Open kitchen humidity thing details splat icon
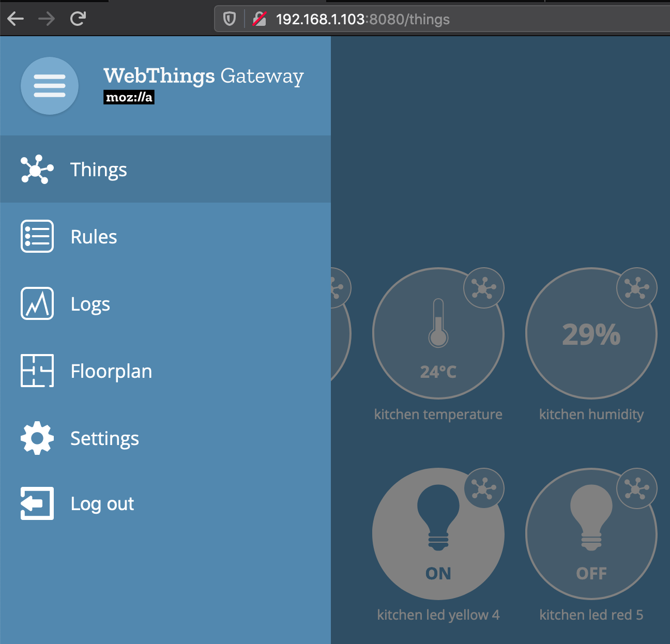The height and width of the screenshot is (644, 670). pos(636,288)
